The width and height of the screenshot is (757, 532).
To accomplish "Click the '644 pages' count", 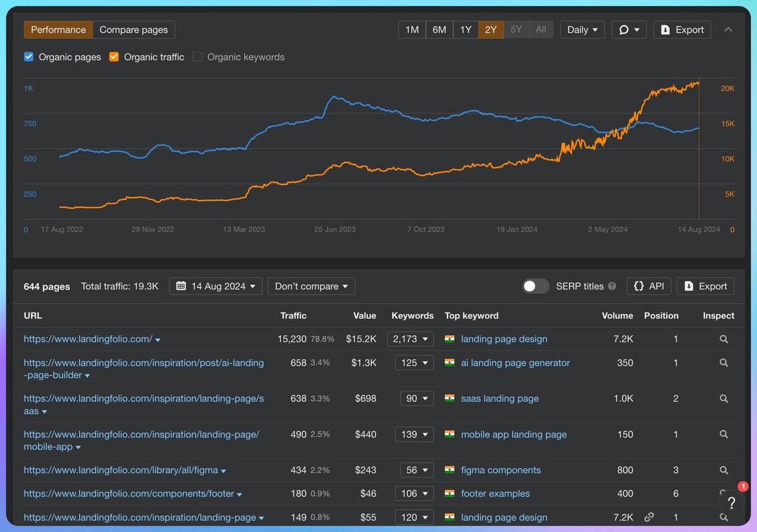I will click(47, 286).
